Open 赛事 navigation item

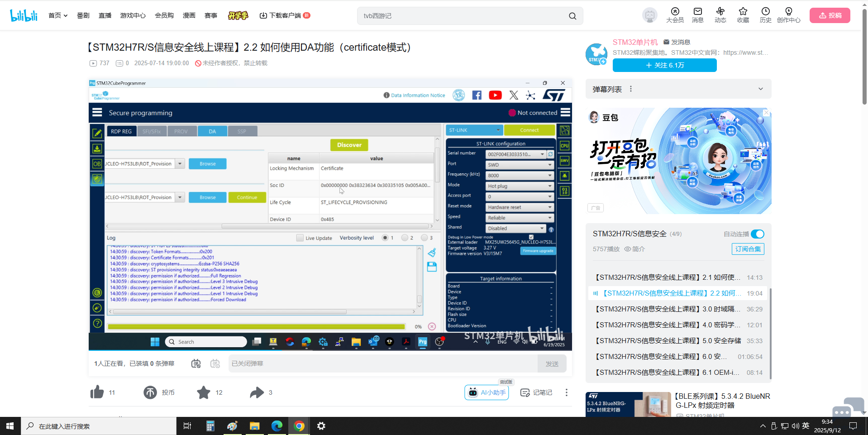[x=210, y=15]
